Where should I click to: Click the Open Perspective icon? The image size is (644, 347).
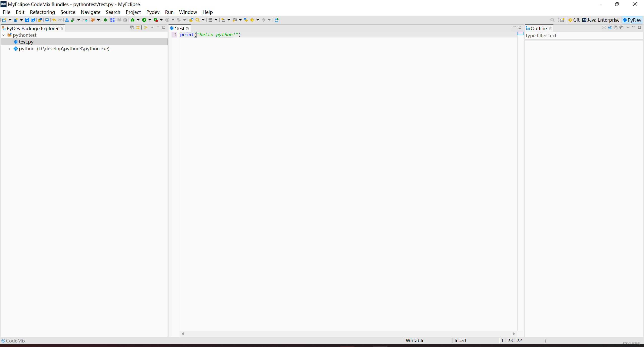click(562, 20)
